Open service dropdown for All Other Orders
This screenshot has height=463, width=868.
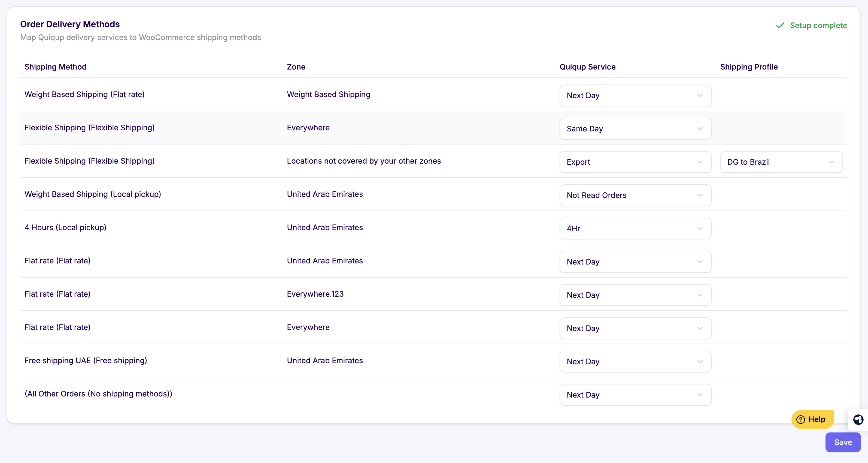(635, 395)
